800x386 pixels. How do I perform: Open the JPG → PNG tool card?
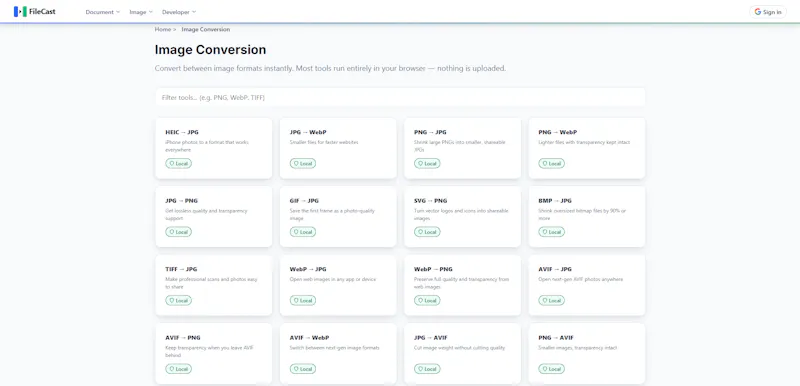click(x=214, y=217)
